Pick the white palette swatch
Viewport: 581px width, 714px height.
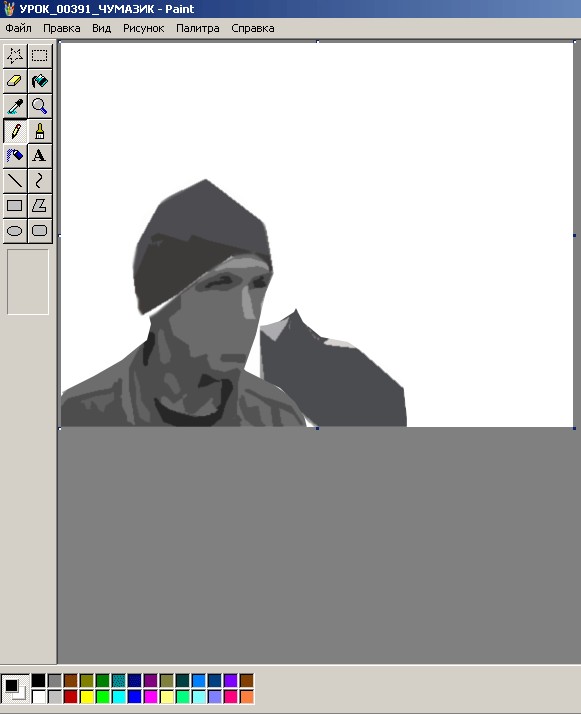(39, 697)
